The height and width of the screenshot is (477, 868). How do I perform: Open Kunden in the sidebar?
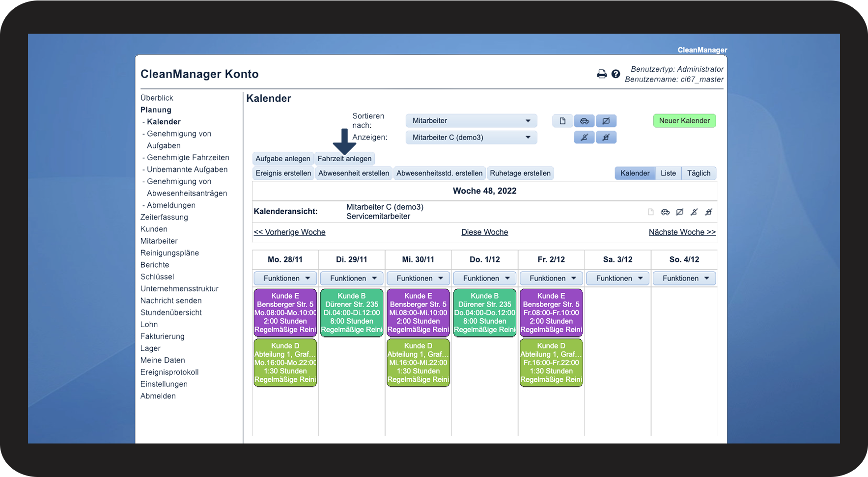click(154, 229)
